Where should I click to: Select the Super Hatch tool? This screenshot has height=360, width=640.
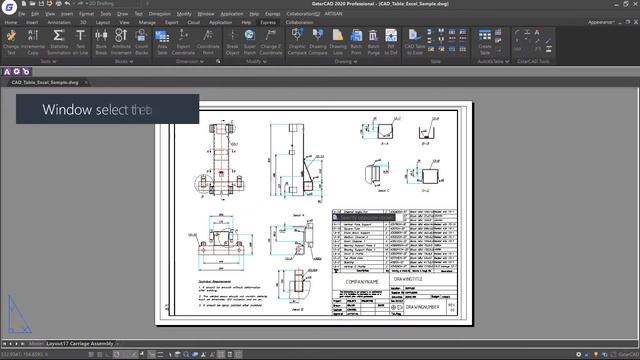250,42
